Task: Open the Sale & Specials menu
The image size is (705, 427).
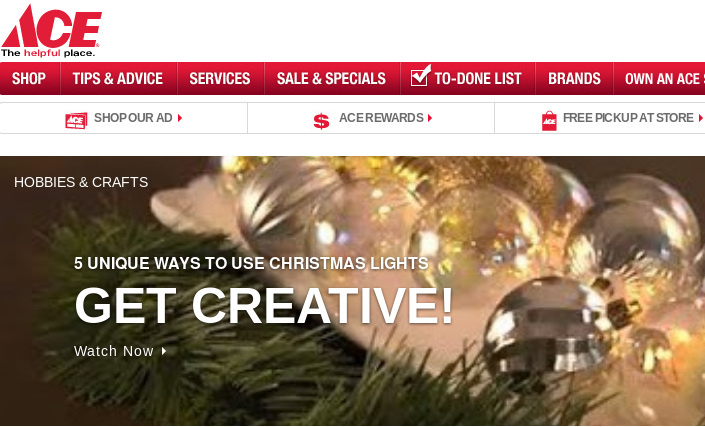Action: 332,79
